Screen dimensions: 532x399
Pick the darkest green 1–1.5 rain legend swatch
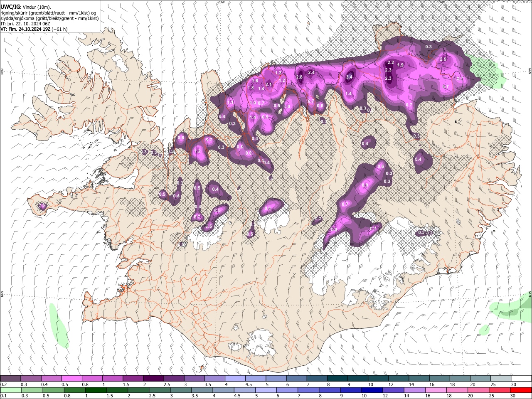pyautogui.click(x=96, y=390)
